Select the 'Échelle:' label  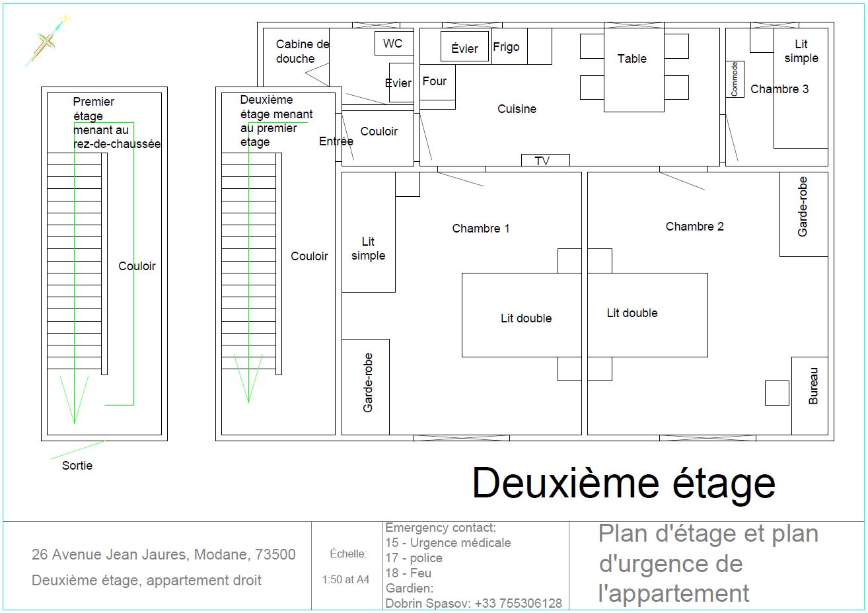[x=348, y=554]
